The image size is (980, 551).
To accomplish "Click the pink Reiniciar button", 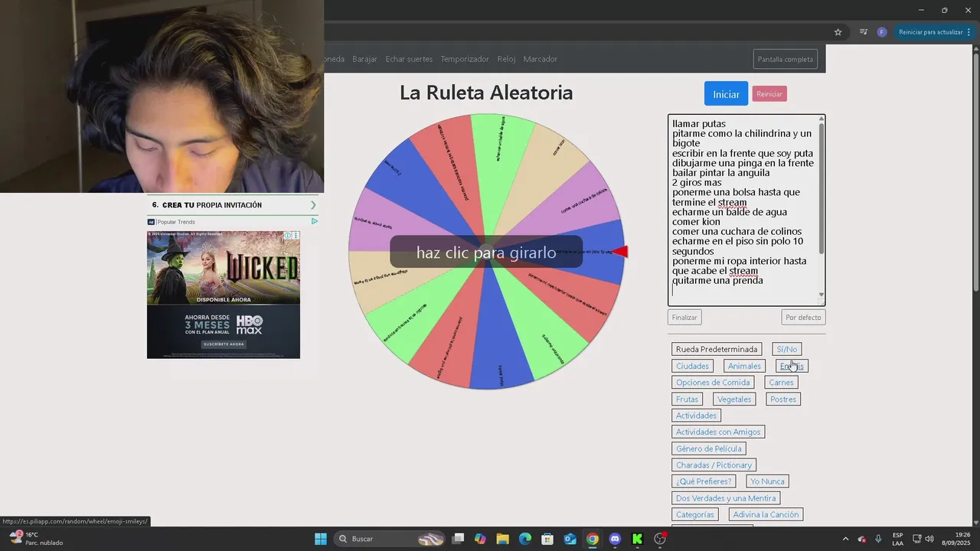I will pos(769,93).
